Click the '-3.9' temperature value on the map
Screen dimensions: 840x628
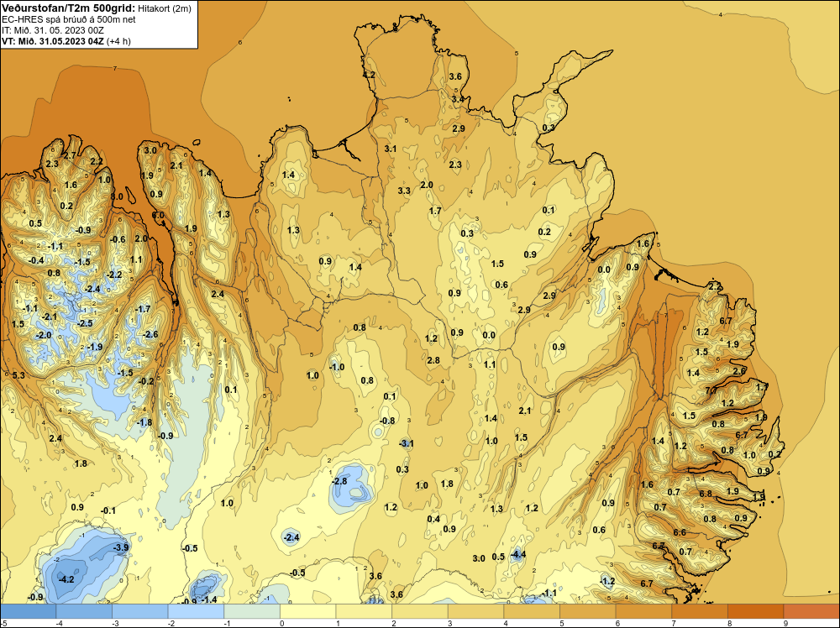coord(121,547)
